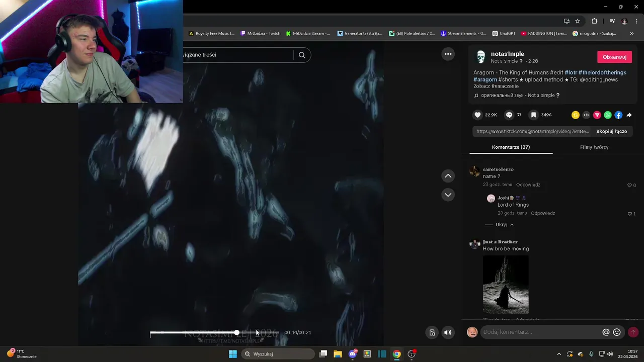Open #lotr hashtag link
This screenshot has width=644, height=362.
pos(571,73)
